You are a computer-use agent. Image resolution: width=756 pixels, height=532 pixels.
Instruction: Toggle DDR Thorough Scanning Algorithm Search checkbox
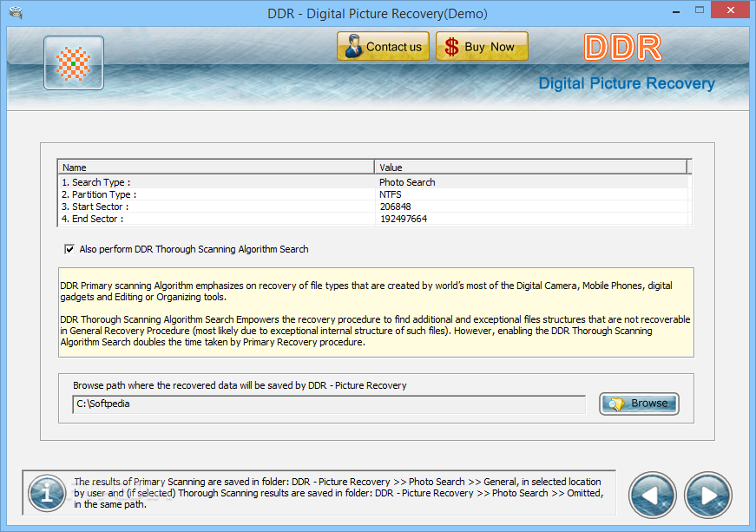[69, 249]
